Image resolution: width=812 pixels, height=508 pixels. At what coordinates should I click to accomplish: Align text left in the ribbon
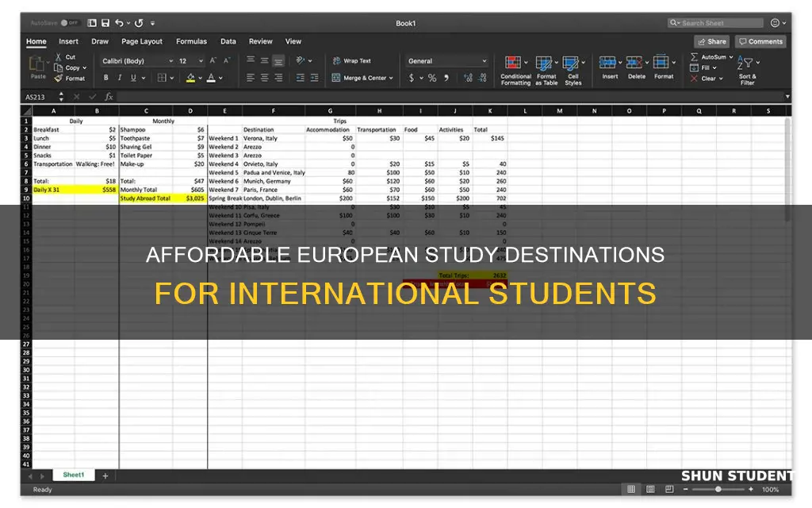[251, 78]
